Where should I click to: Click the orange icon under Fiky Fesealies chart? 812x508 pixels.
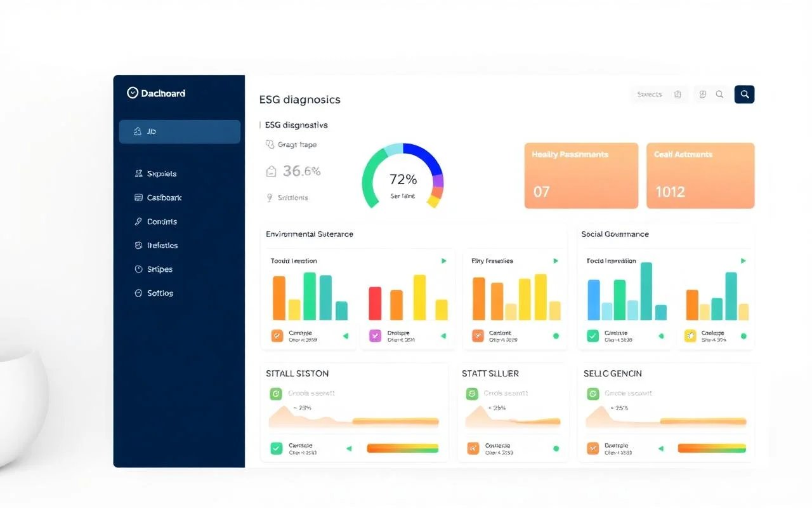pos(478,336)
